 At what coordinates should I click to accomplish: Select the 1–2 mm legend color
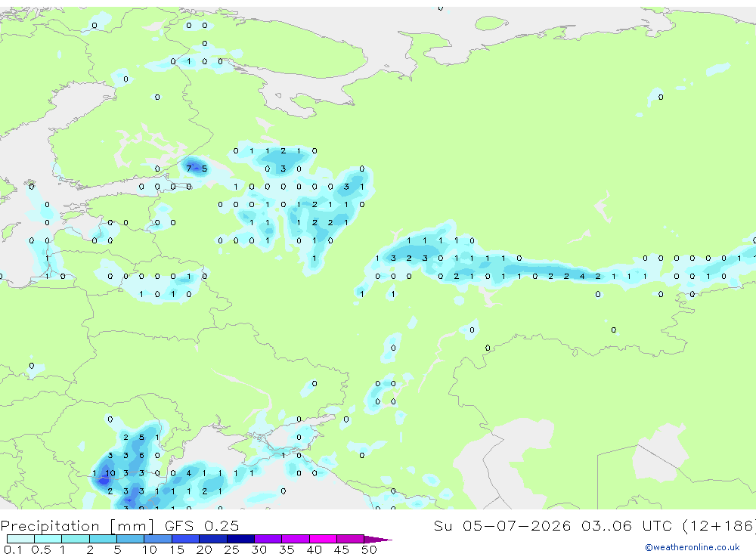[x=76, y=539]
